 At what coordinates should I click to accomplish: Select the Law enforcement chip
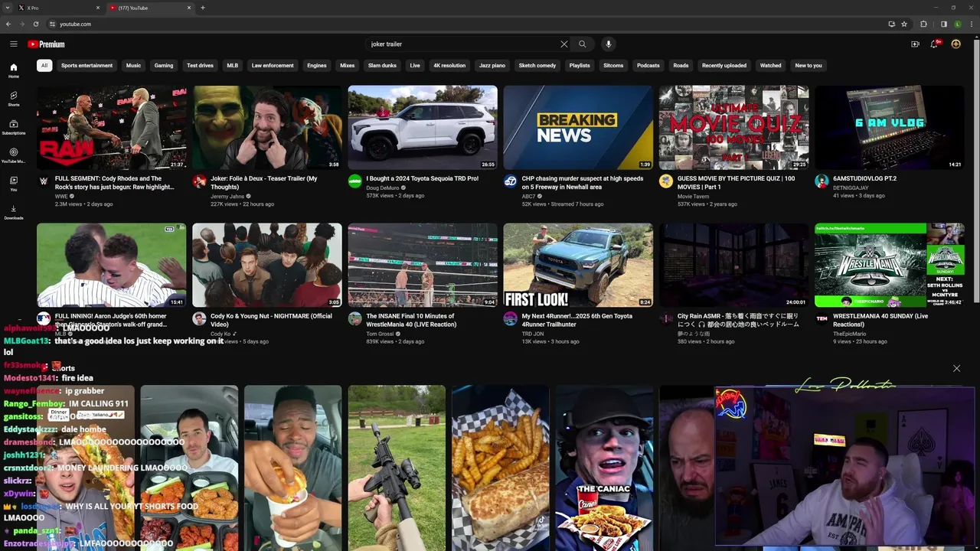point(273,66)
